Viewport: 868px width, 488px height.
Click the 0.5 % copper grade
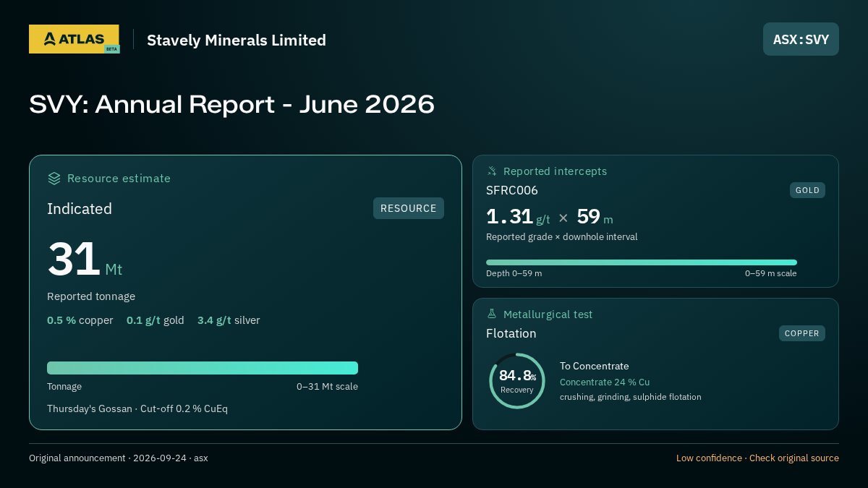pos(80,320)
